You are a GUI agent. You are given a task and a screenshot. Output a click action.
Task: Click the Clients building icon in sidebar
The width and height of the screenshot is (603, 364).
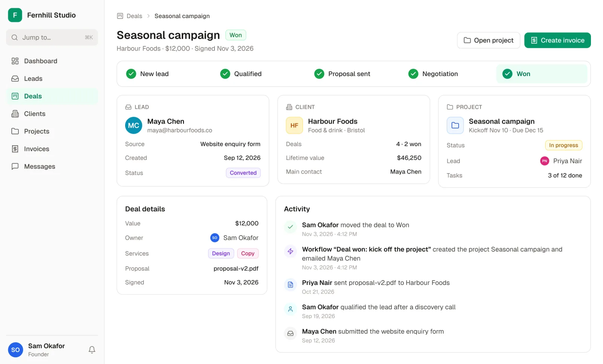[15, 114]
